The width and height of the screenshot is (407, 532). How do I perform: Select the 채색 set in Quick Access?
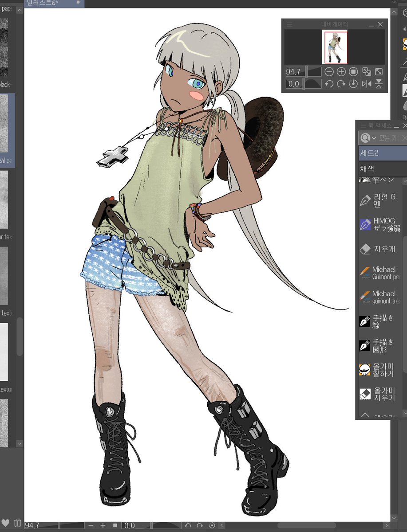(x=383, y=169)
